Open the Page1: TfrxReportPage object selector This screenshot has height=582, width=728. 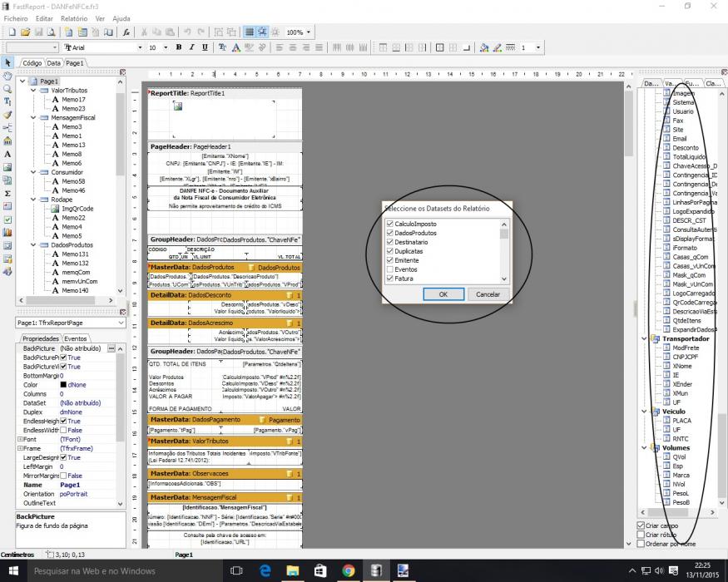71,323
